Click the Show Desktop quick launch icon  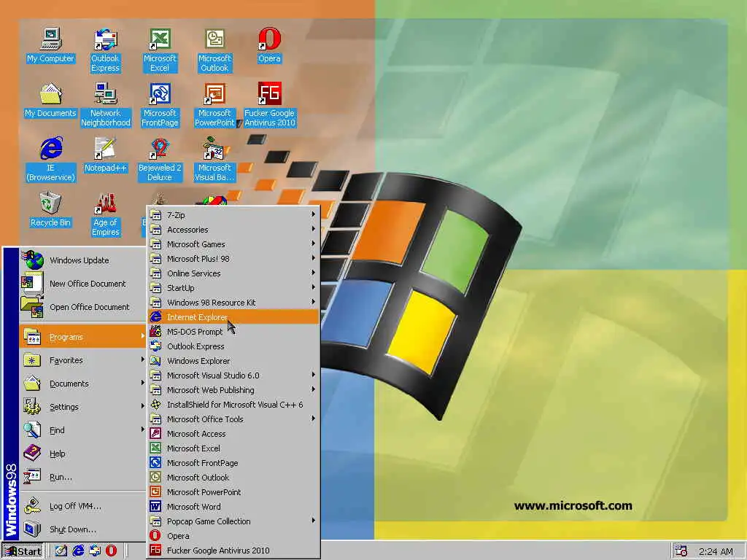61,551
